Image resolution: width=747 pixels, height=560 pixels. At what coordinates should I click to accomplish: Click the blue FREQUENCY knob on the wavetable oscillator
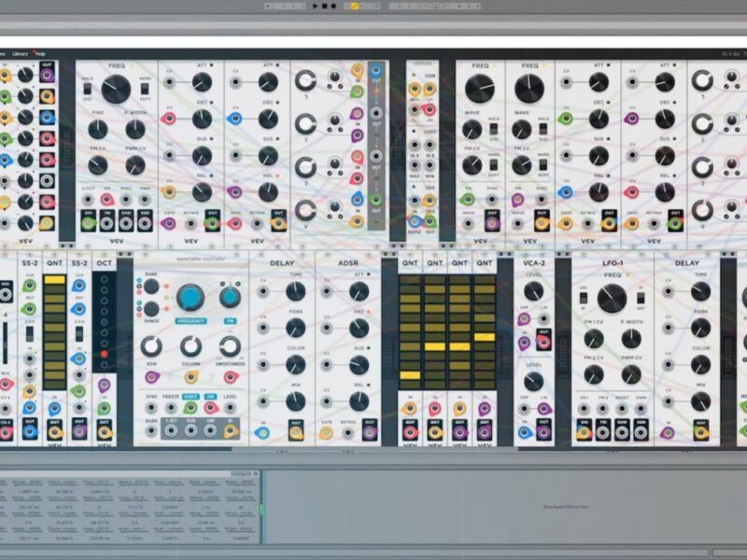(x=190, y=298)
